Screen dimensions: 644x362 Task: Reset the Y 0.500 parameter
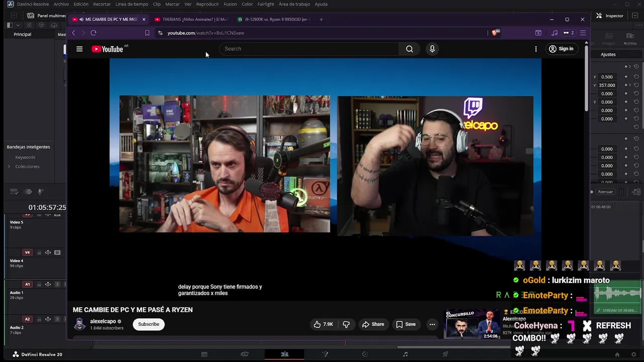coord(636,77)
